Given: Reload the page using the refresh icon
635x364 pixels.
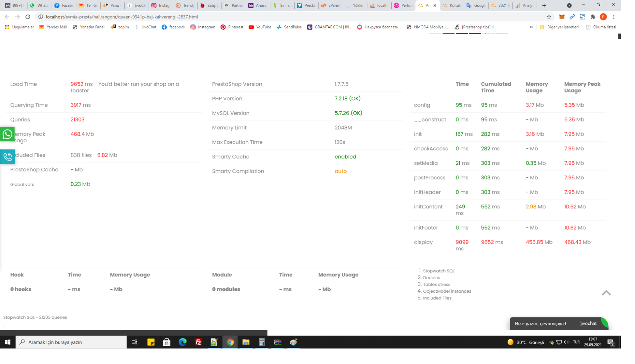Looking at the screenshot, I should coord(28,17).
